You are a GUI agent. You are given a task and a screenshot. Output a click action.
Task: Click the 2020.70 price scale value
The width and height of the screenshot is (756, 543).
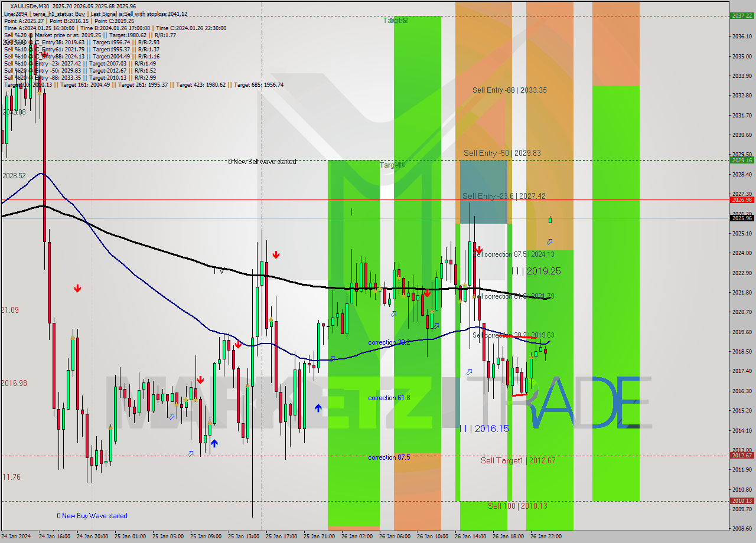(x=741, y=312)
